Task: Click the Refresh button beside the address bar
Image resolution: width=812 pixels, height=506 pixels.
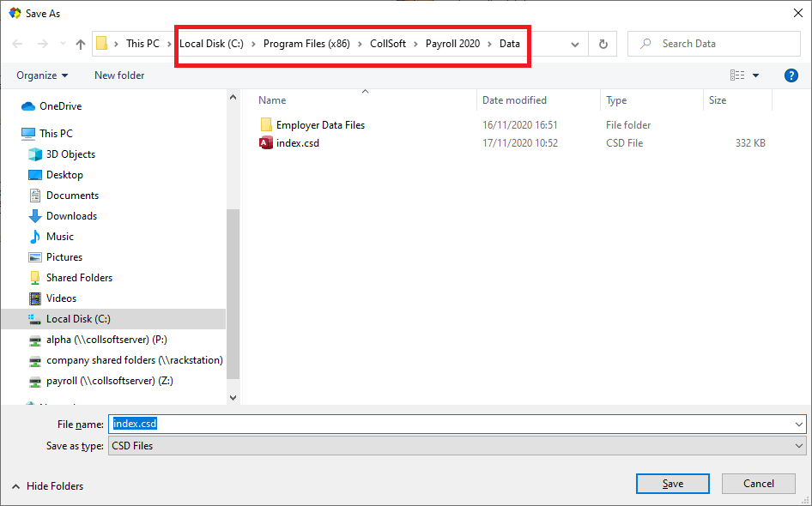Action: pyautogui.click(x=603, y=44)
